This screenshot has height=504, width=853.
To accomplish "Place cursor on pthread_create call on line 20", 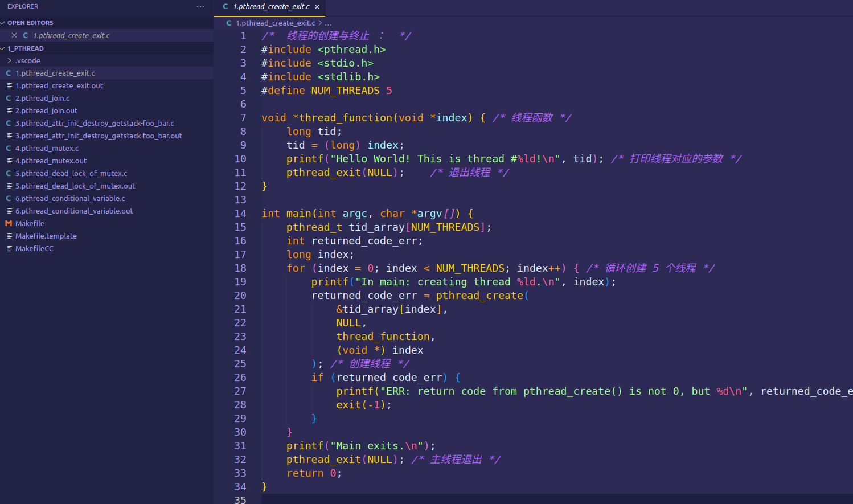I will [x=479, y=296].
